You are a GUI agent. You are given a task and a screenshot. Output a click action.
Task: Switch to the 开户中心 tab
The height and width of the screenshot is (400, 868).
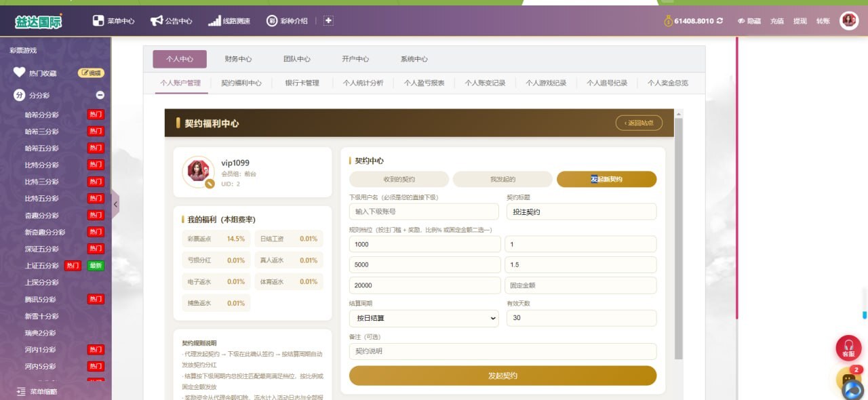(x=355, y=59)
